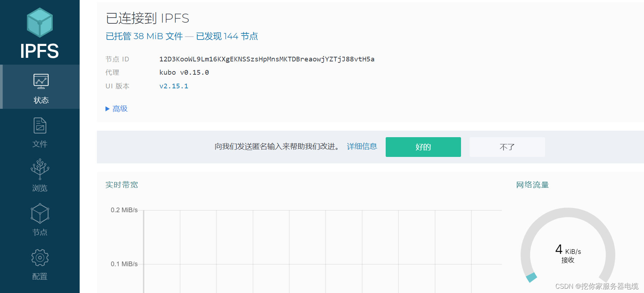Click the incoming traffic gauge arc
The height and width of the screenshot is (293, 644).
(x=568, y=246)
